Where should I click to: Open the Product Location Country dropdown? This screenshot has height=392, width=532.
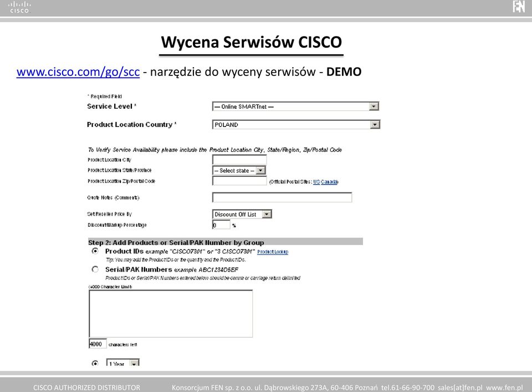[296, 125]
